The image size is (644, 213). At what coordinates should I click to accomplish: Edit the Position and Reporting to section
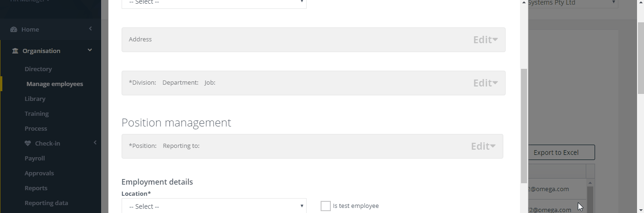click(483, 146)
